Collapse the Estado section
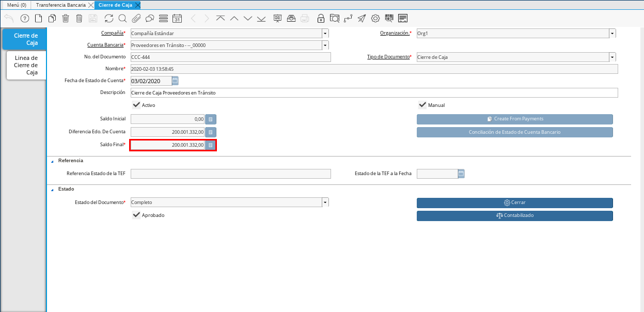Screen dimensions: 644x312 click(52, 189)
